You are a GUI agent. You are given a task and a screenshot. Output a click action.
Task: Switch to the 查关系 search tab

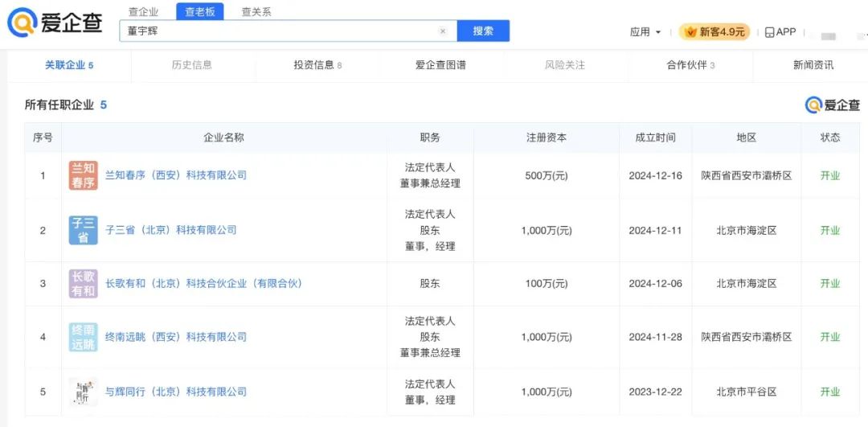tap(256, 11)
